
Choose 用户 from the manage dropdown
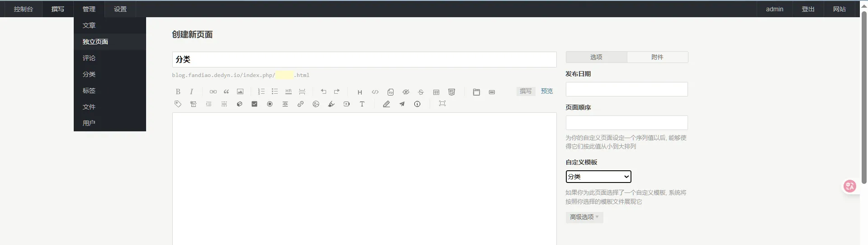point(110,123)
